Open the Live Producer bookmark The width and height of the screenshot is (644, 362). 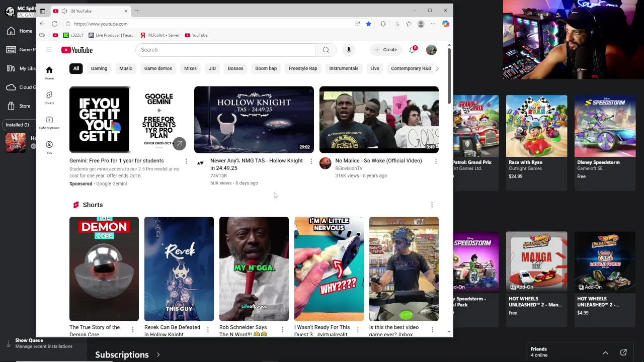111,35
